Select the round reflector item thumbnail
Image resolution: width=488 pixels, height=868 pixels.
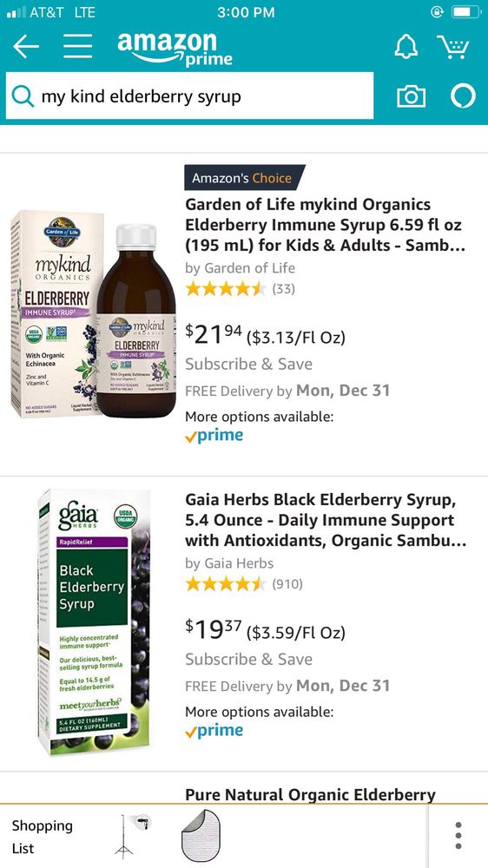point(201,836)
